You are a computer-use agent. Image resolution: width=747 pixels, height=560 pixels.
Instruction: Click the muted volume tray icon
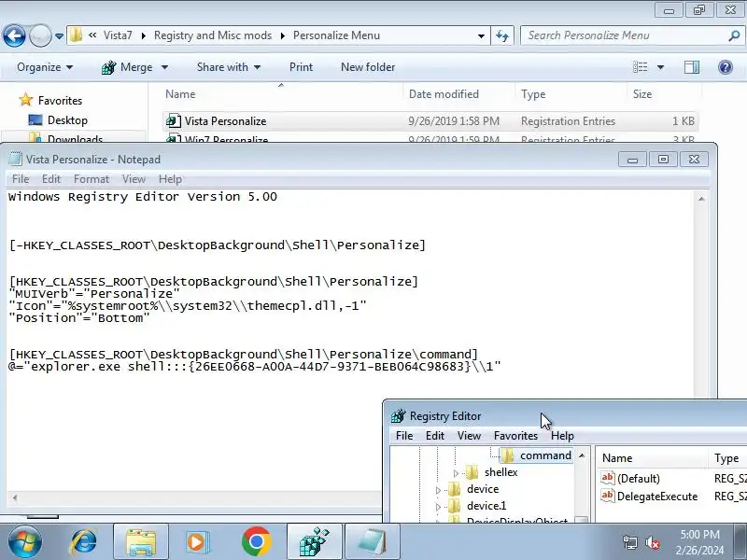pos(652,542)
